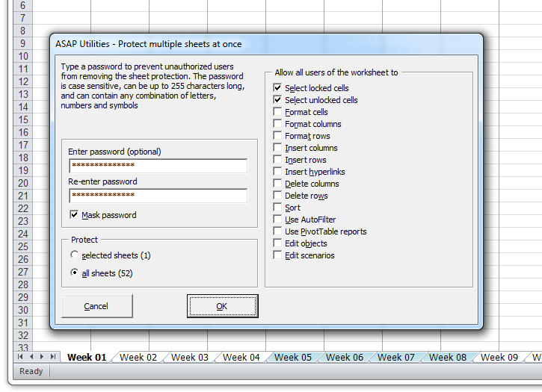Go to last sheet tab arrow
The image size is (542, 392).
tap(53, 357)
